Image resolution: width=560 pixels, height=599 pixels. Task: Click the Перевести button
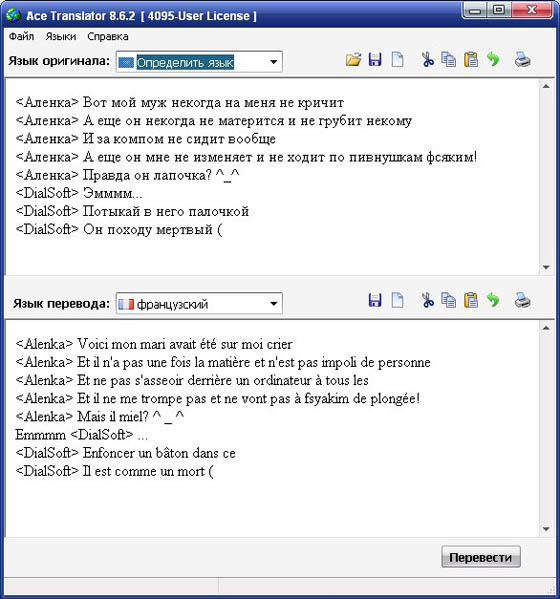(x=481, y=557)
